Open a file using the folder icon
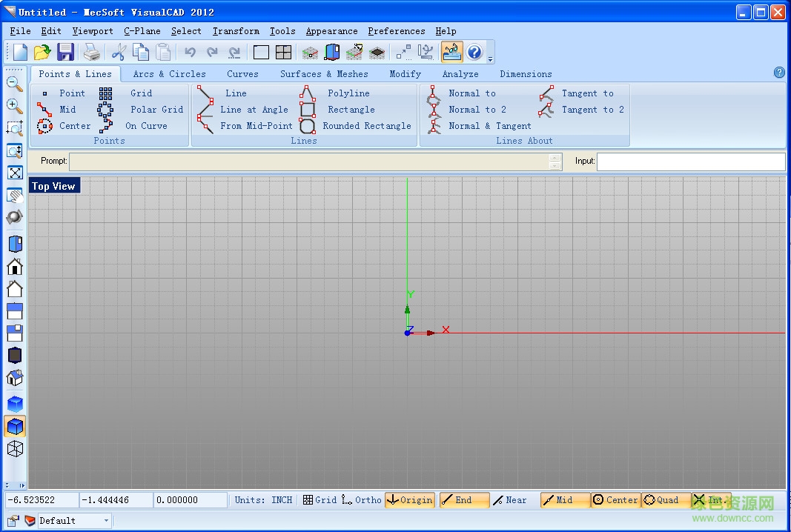This screenshot has width=791, height=532. [42, 51]
